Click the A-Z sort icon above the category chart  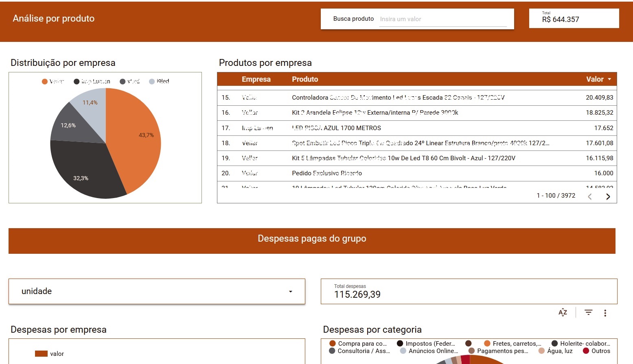pos(563,312)
